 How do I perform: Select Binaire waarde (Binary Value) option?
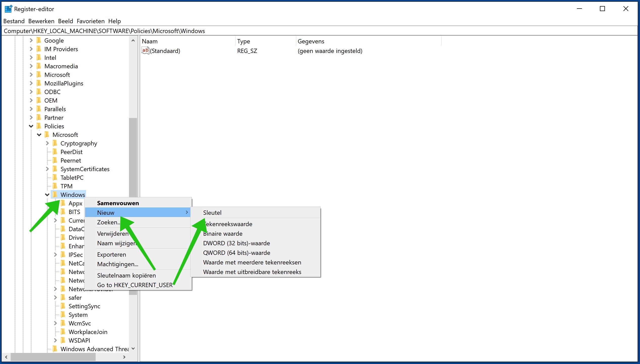click(x=222, y=233)
